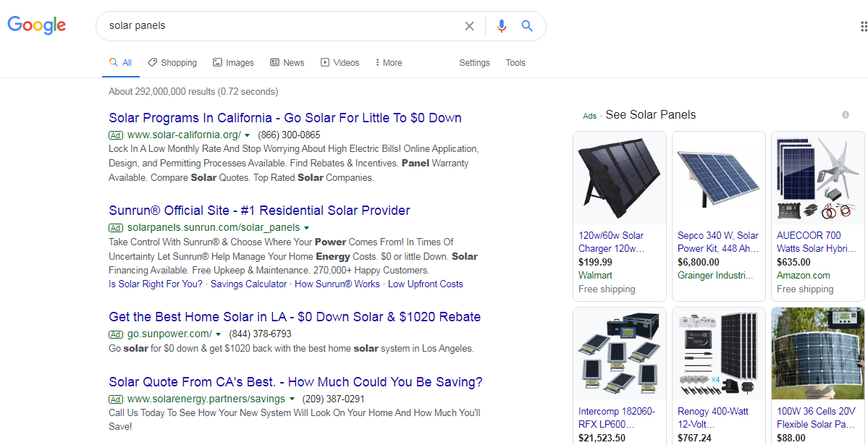Click the Intercomp 182060-RFX LP600 title
The height and width of the screenshot is (445, 868).
[x=617, y=418]
